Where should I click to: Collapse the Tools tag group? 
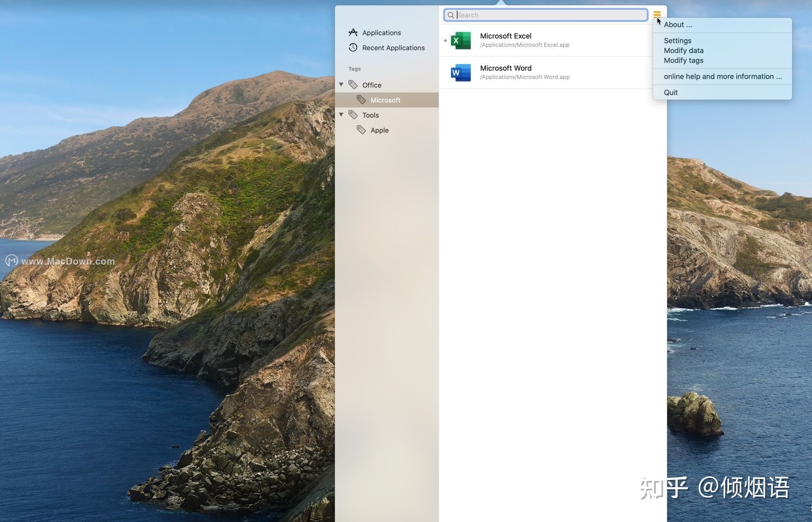pos(341,115)
